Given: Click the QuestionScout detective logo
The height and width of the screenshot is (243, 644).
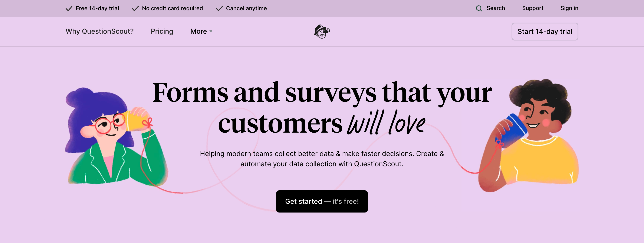Looking at the screenshot, I should pyautogui.click(x=322, y=31).
